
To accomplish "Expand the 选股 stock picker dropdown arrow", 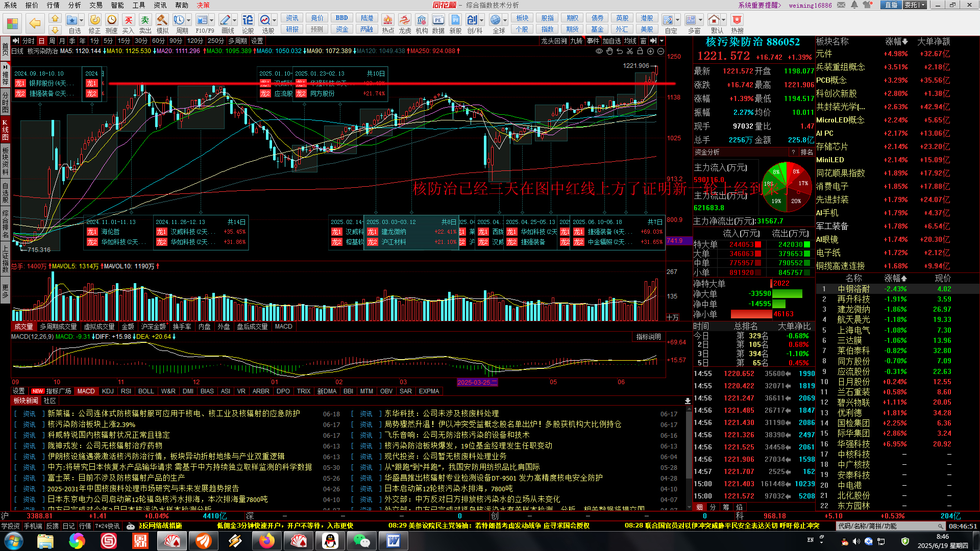I will [275, 20].
